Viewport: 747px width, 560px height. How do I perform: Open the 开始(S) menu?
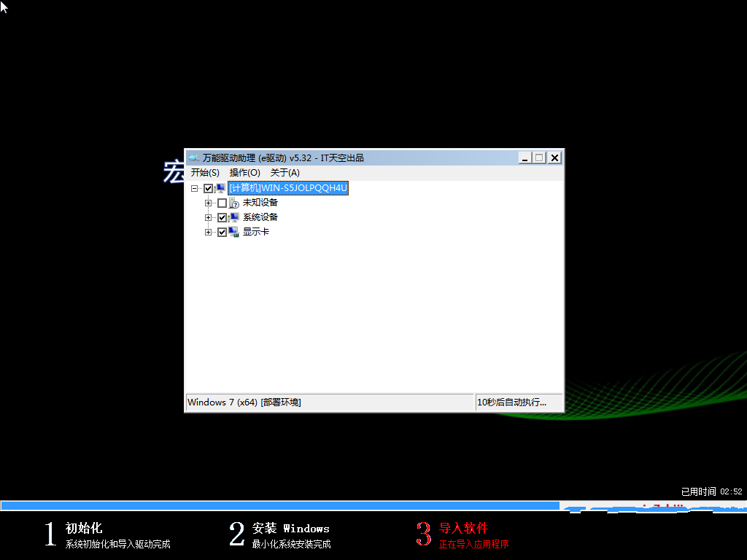(x=205, y=172)
